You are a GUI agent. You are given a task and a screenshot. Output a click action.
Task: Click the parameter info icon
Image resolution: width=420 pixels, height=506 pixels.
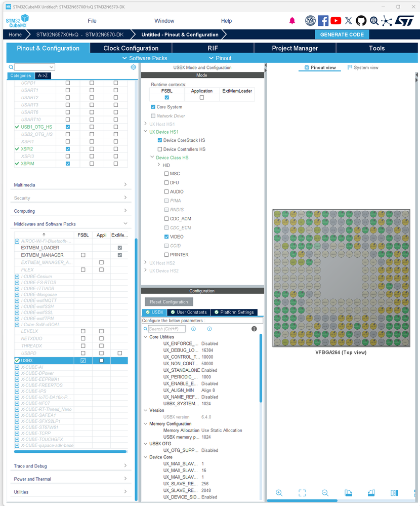coord(254,329)
